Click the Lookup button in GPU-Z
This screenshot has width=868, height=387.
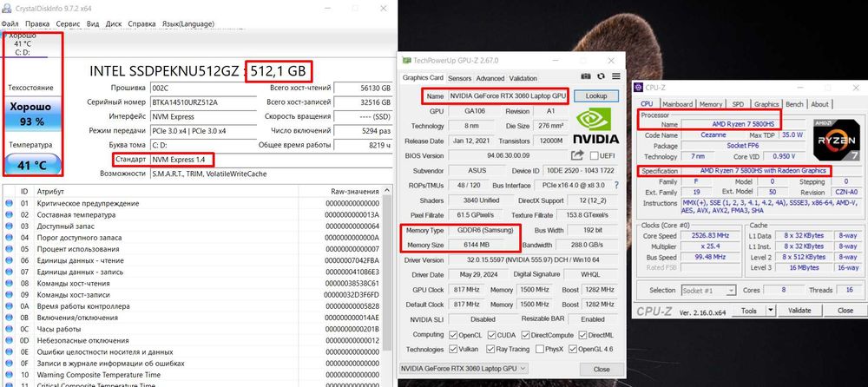point(595,95)
